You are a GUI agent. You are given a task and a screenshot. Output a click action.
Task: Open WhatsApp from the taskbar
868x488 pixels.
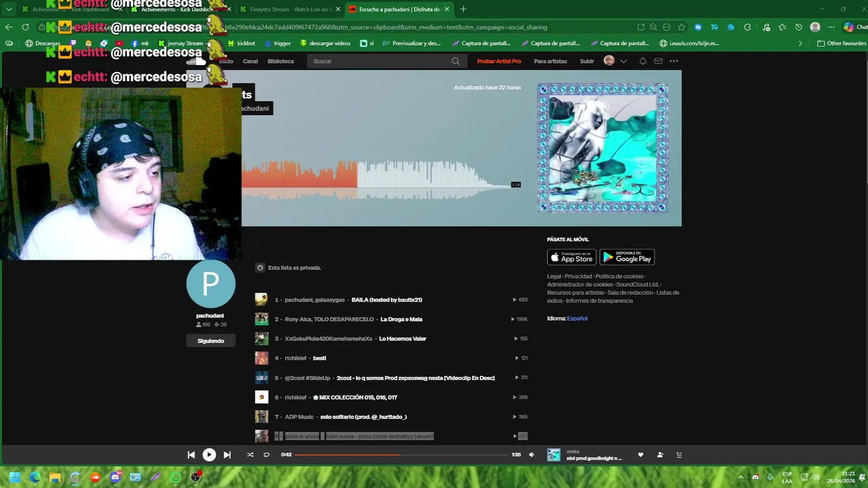pyautogui.click(x=176, y=477)
